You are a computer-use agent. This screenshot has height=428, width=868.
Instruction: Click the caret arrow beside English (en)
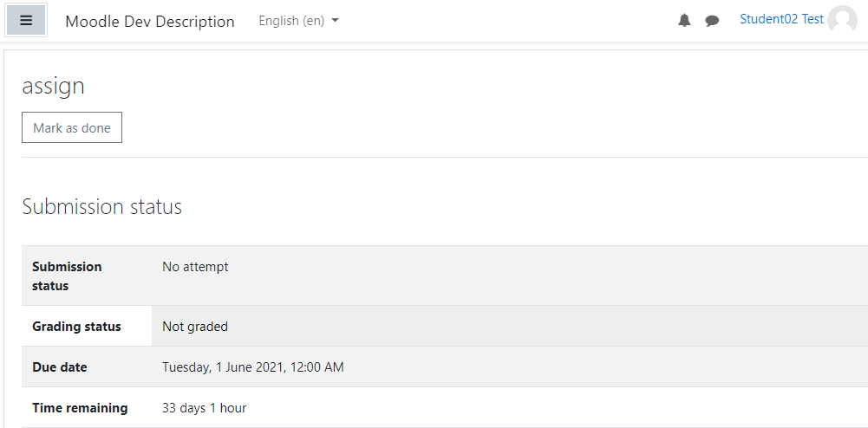coord(335,21)
